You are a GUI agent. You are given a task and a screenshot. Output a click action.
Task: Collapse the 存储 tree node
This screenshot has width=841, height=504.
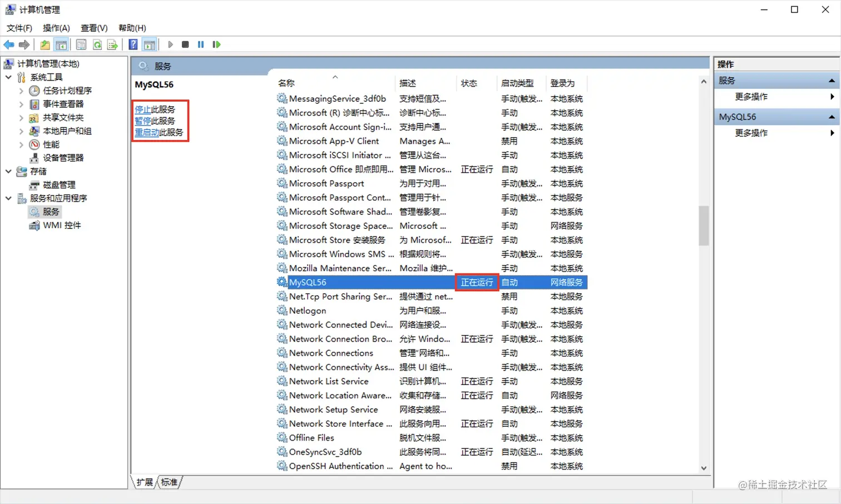(8, 172)
